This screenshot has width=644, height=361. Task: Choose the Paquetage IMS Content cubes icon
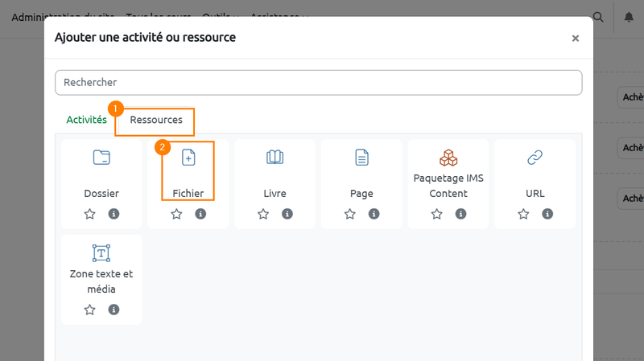point(448,158)
